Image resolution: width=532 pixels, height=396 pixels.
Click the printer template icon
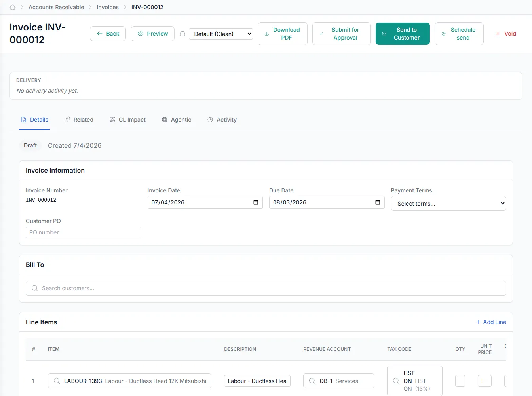tap(182, 34)
